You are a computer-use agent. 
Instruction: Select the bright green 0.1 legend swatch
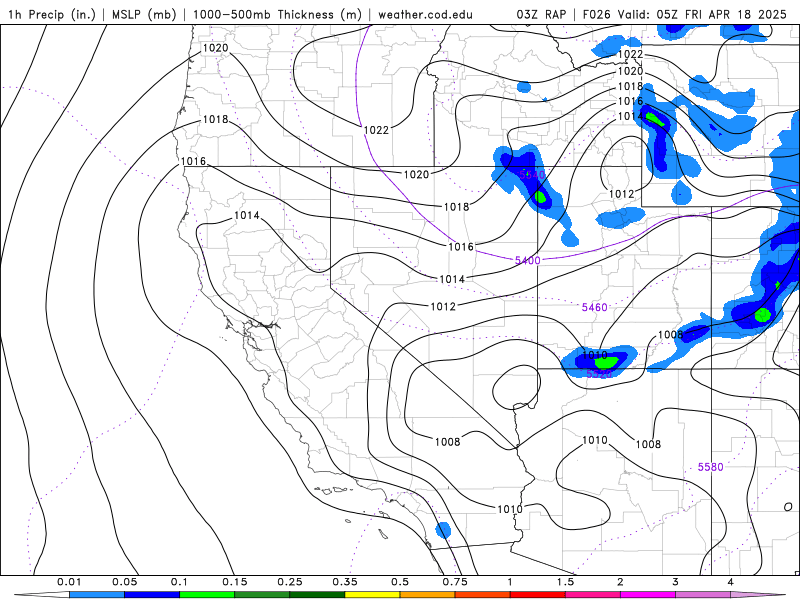[207, 595]
